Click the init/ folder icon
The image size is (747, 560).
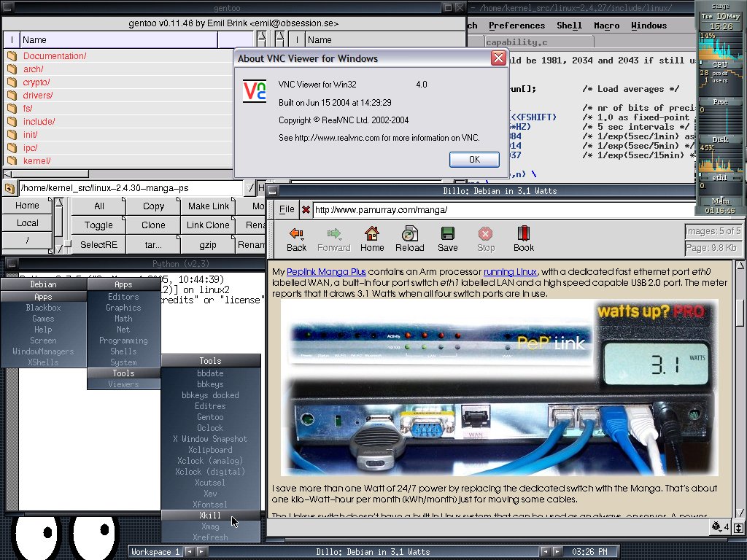(12, 134)
